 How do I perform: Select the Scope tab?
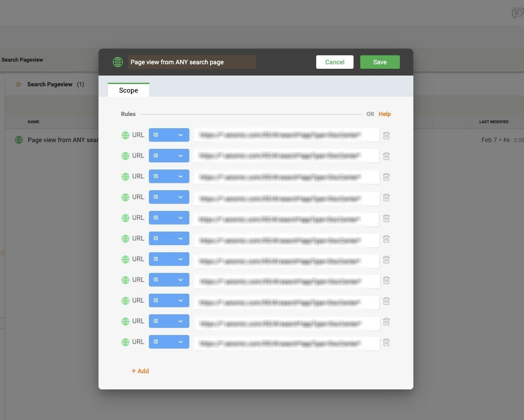128,90
